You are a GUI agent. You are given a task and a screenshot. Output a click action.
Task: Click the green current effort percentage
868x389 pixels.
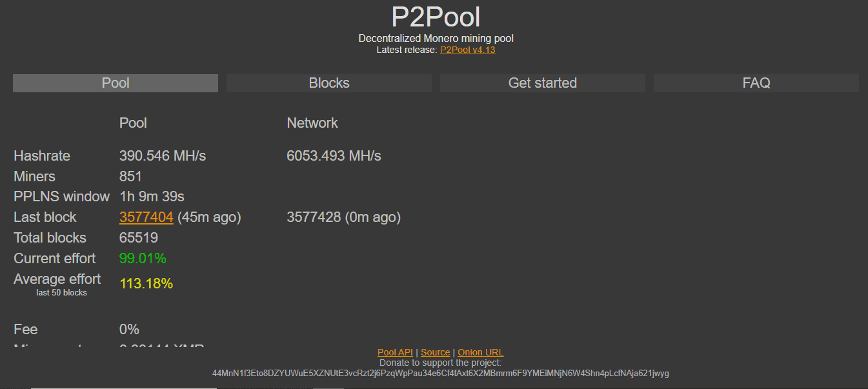tap(143, 259)
